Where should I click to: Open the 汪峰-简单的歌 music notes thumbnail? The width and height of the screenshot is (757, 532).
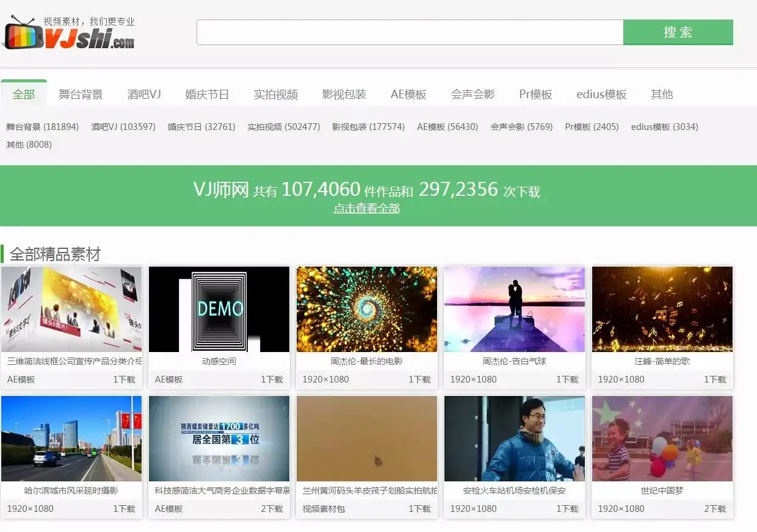[x=662, y=309]
